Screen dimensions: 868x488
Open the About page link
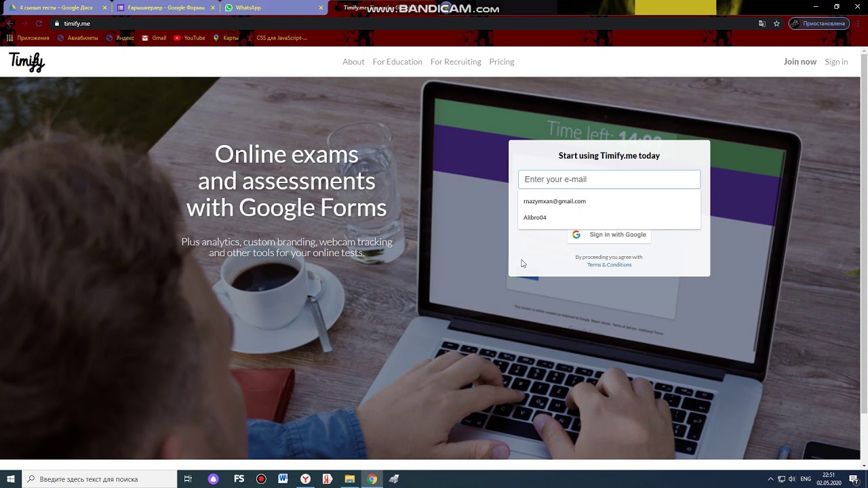pos(353,62)
